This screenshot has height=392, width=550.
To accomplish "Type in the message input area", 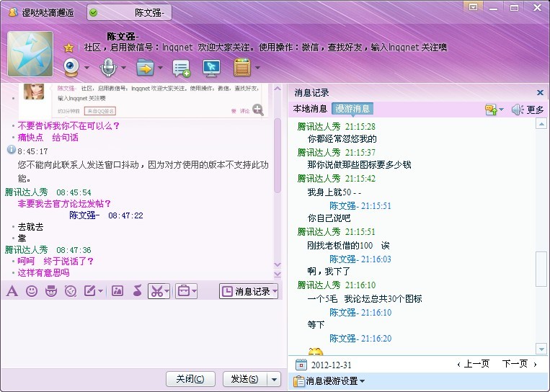I will [x=141, y=334].
